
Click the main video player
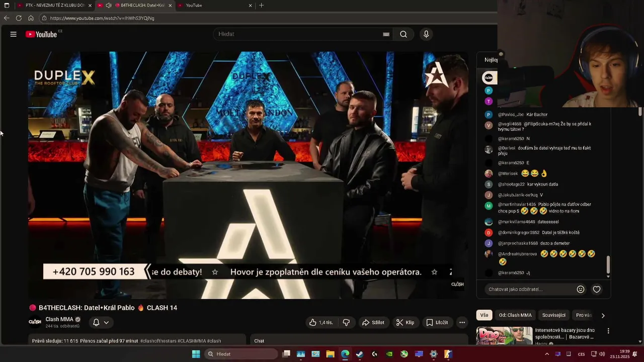248,175
